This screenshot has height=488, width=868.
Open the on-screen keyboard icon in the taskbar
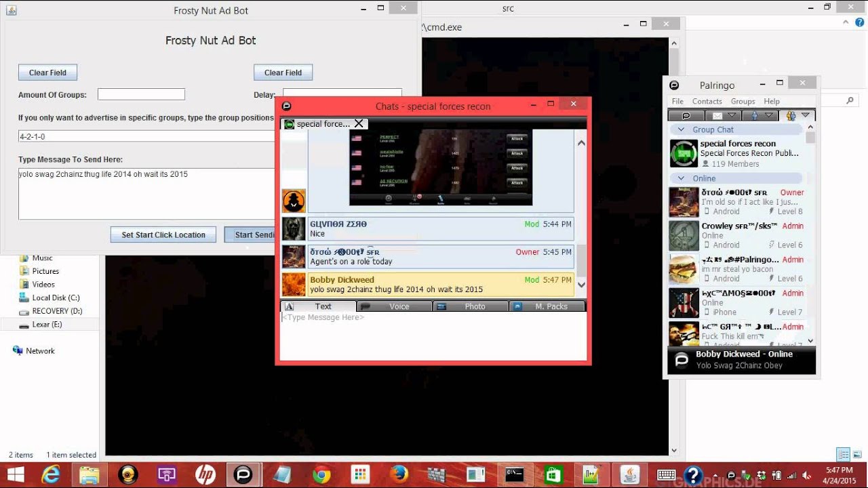(666, 474)
